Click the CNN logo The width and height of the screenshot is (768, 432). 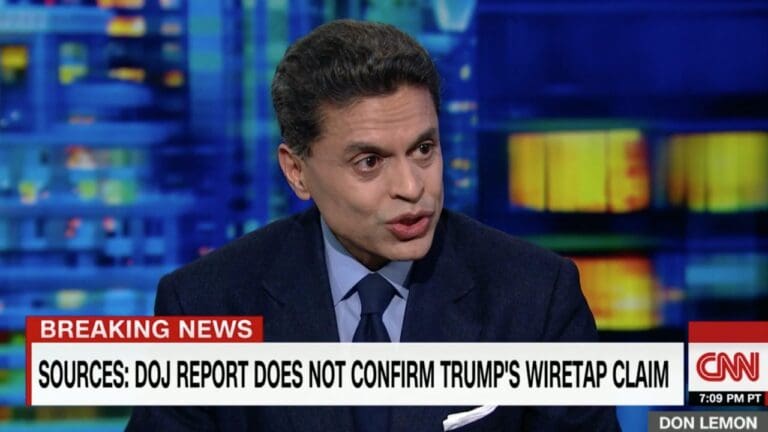click(x=728, y=367)
